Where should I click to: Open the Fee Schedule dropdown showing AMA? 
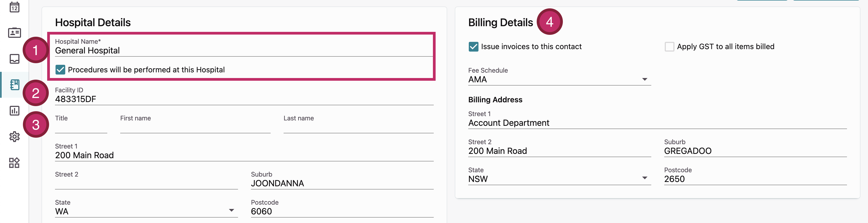point(645,79)
